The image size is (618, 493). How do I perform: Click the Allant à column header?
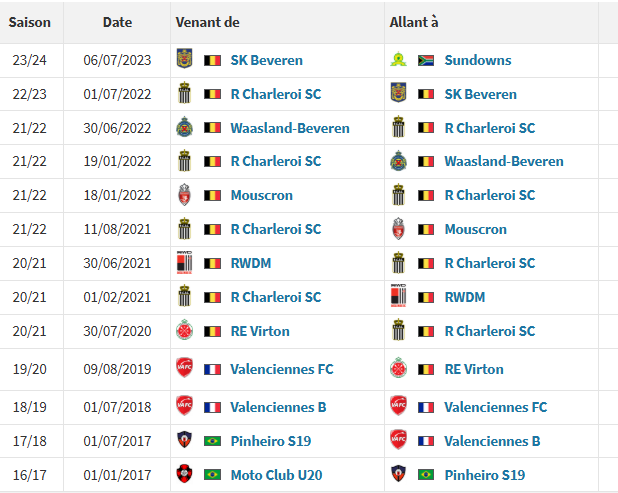click(x=414, y=22)
